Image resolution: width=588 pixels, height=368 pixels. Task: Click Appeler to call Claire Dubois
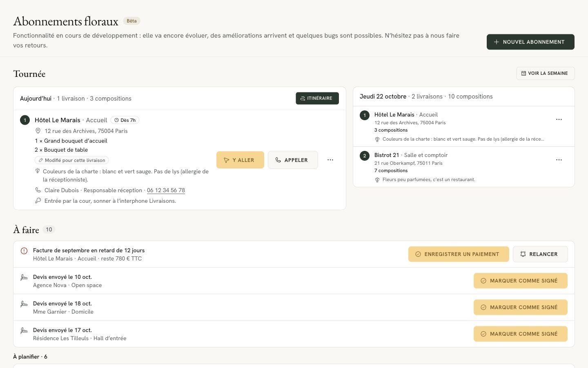pyautogui.click(x=293, y=160)
